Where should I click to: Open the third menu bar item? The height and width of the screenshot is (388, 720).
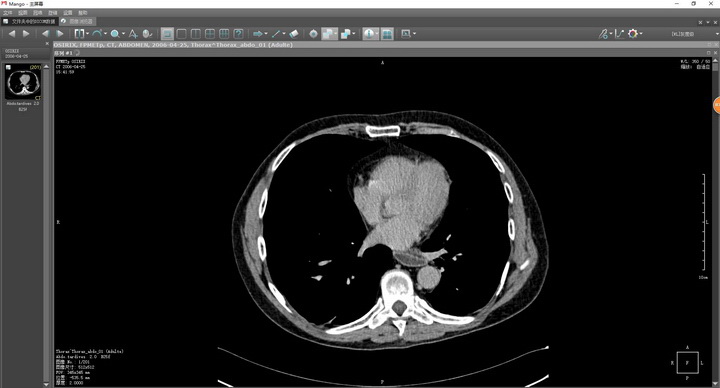(x=38, y=13)
